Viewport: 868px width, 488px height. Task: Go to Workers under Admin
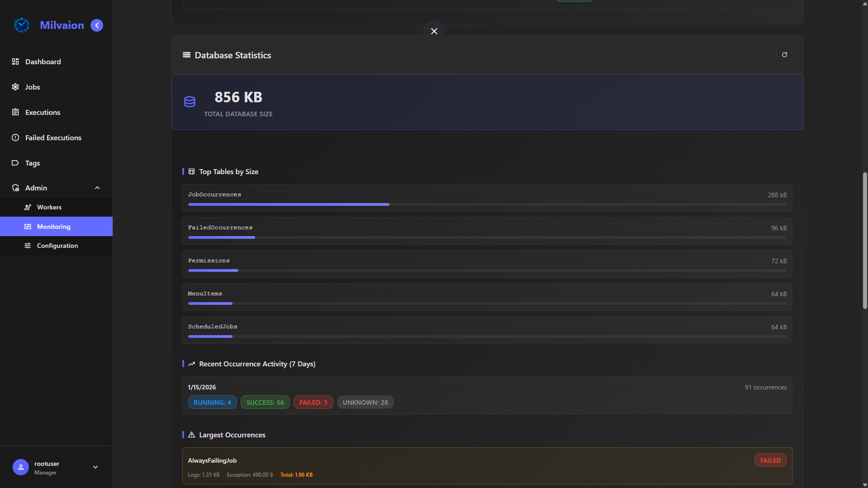point(49,207)
